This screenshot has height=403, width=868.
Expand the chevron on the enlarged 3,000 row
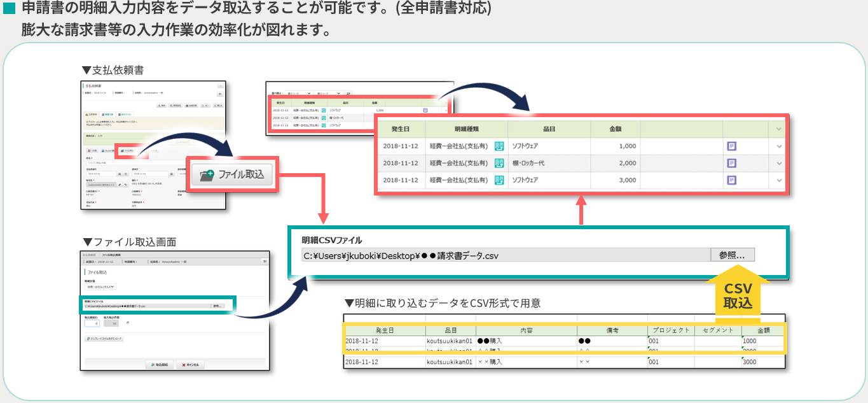(780, 180)
